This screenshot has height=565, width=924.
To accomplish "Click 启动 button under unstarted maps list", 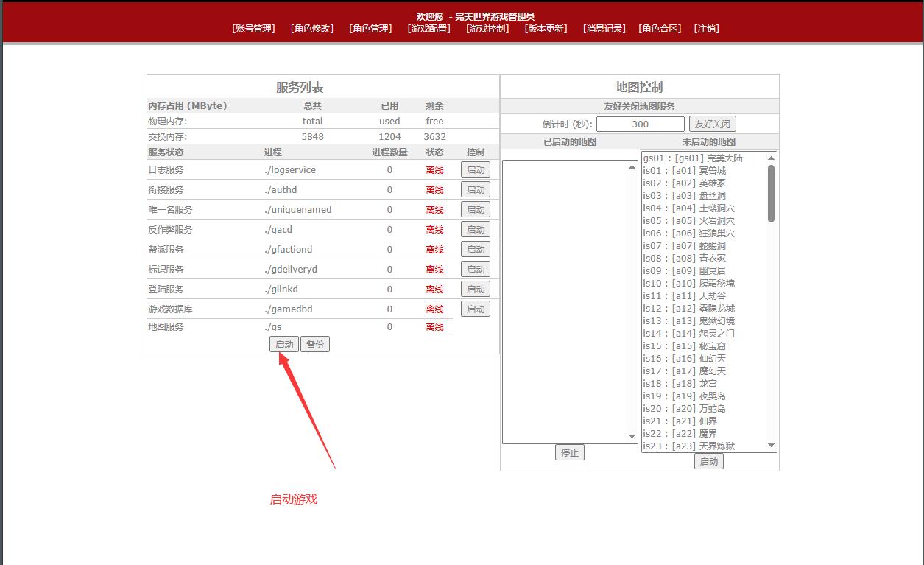I will tap(708, 462).
